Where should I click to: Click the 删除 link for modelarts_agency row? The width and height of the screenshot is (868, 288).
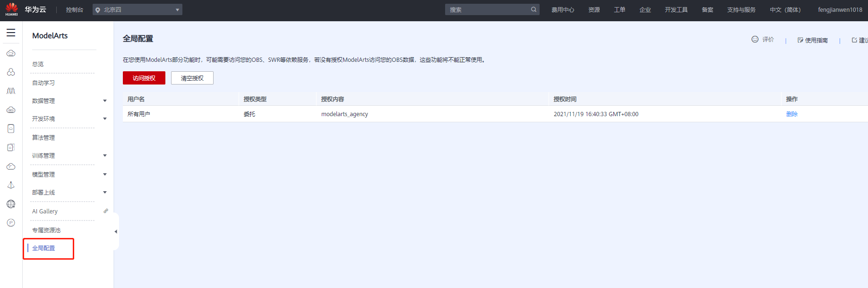point(792,114)
